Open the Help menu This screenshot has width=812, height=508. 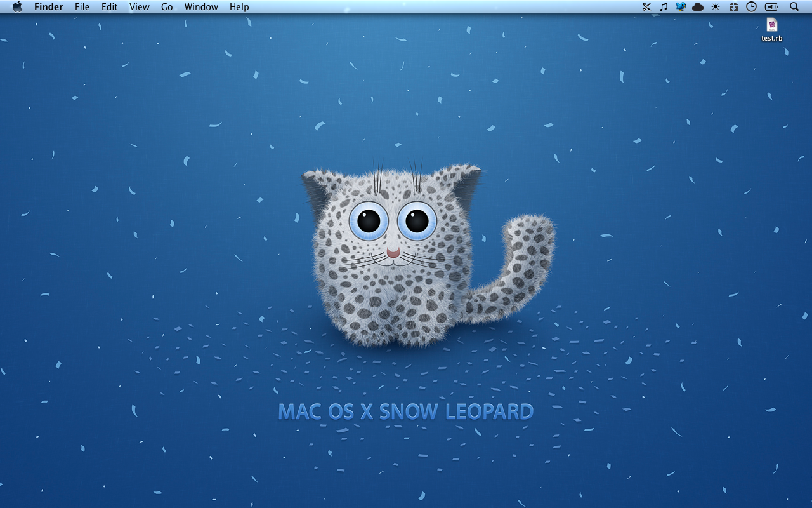coord(239,7)
